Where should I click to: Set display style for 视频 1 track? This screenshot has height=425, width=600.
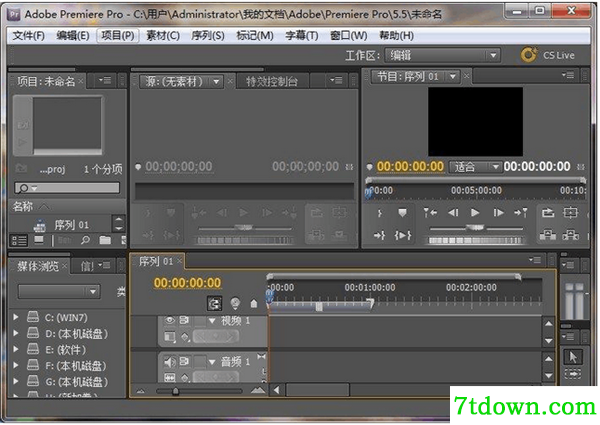[170, 337]
